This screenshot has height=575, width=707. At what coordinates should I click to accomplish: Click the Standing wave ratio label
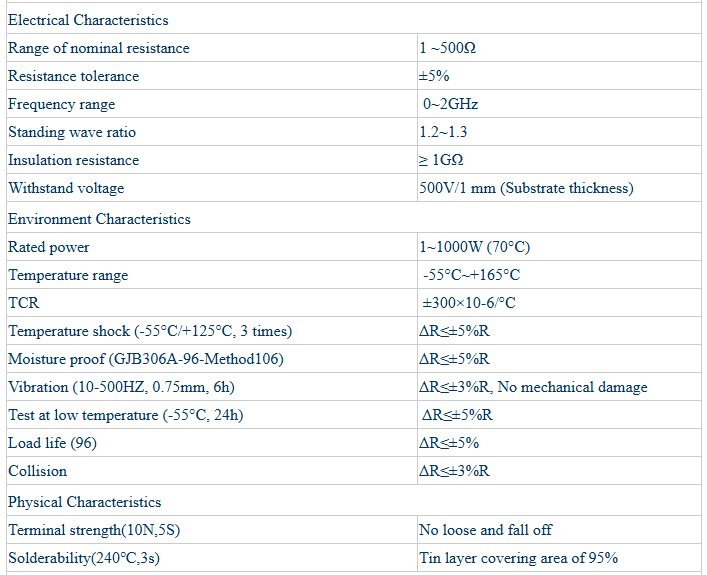point(72,132)
